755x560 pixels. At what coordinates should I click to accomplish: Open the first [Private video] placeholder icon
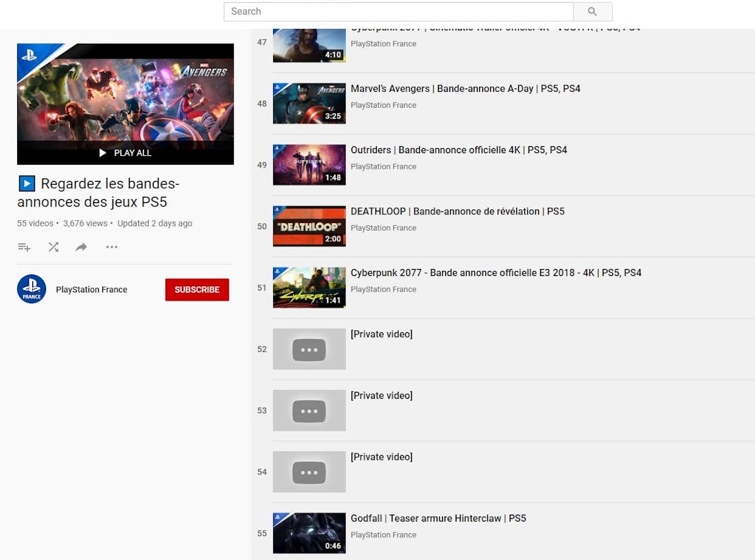click(x=309, y=349)
